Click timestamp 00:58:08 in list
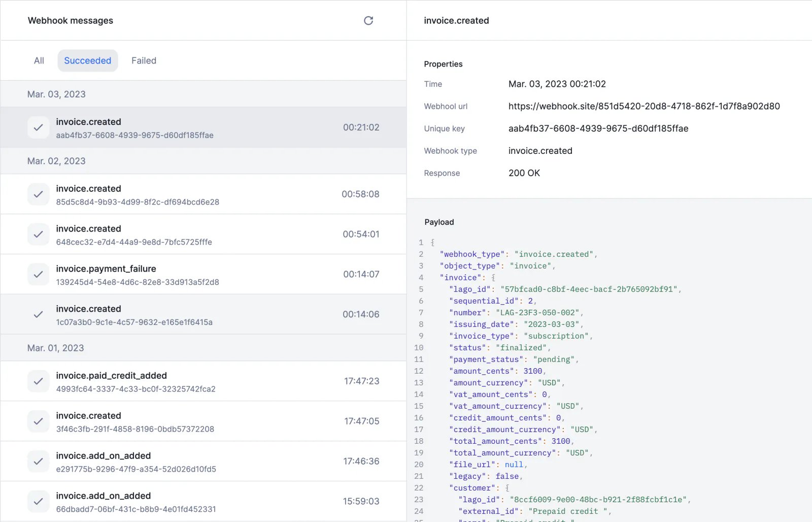812x522 pixels. 360,194
